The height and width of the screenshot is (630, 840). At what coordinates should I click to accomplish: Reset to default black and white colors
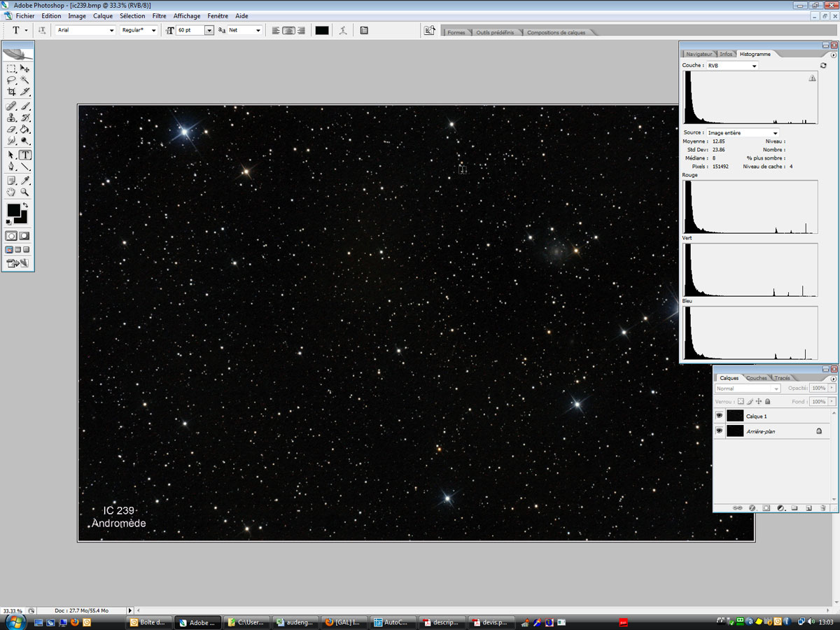coord(9,222)
